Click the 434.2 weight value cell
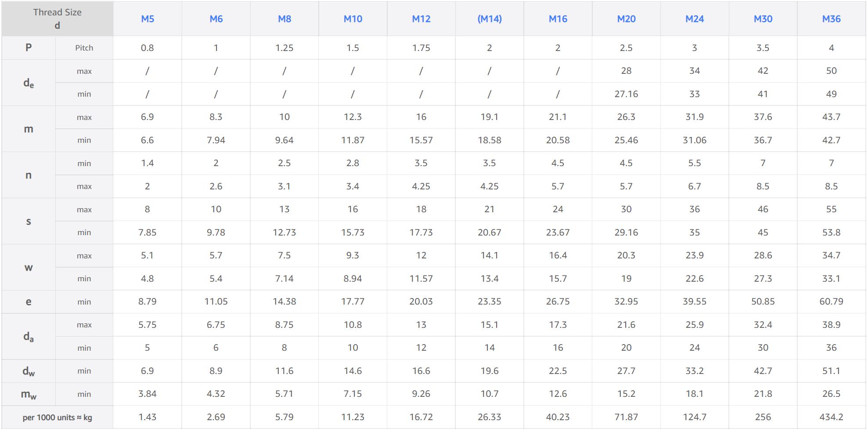868x432 pixels. pyautogui.click(x=831, y=417)
